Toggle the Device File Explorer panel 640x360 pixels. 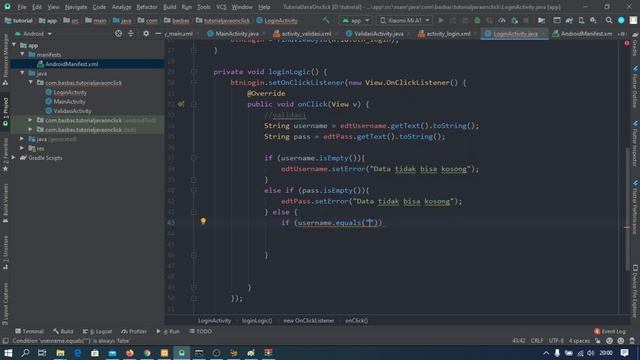(635, 291)
